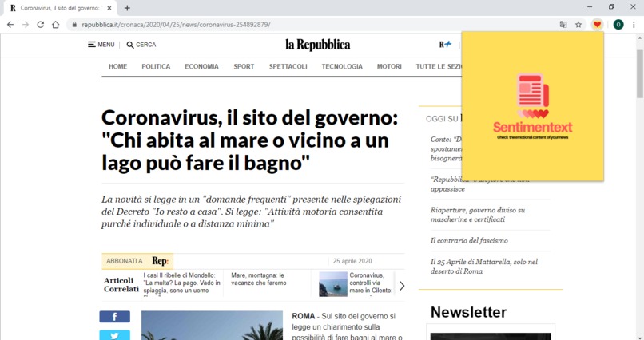Open related article about ribelle di Mondello
This screenshot has height=340, width=644.
pyautogui.click(x=182, y=283)
